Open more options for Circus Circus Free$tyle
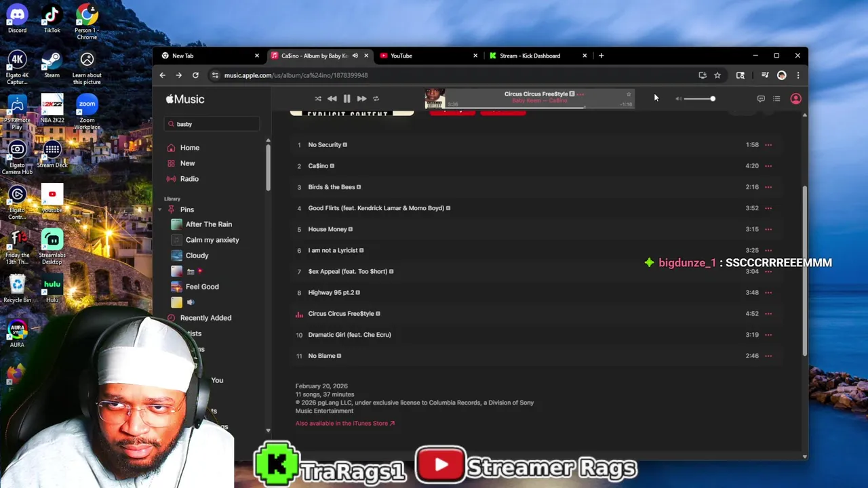 [x=768, y=314]
